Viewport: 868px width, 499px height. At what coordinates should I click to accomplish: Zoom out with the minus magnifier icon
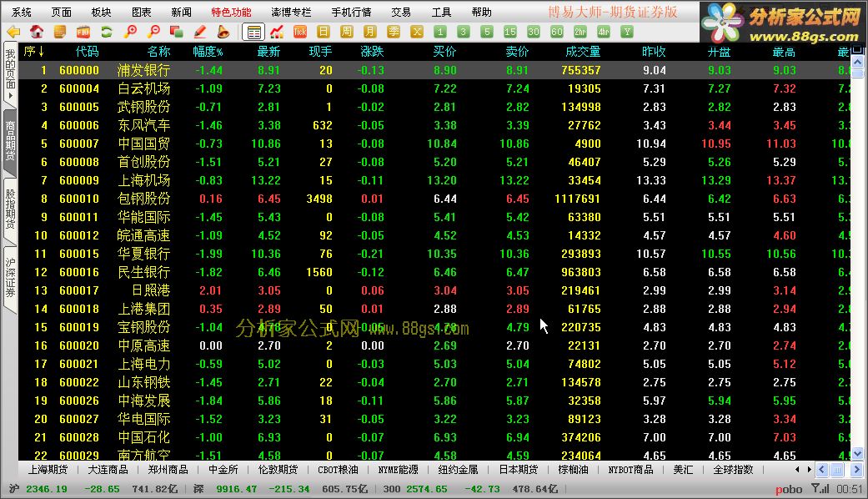click(x=153, y=32)
